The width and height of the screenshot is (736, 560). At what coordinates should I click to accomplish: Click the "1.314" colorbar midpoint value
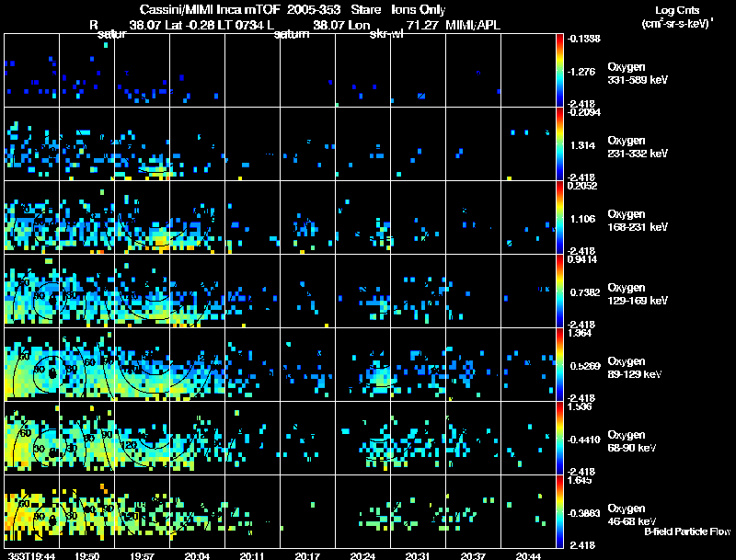click(x=583, y=145)
